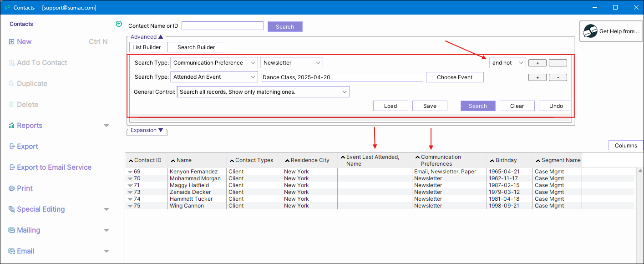Screen dimensions: 644x264
Task: Click the Get Help from Sumac icon
Action: tap(590, 31)
